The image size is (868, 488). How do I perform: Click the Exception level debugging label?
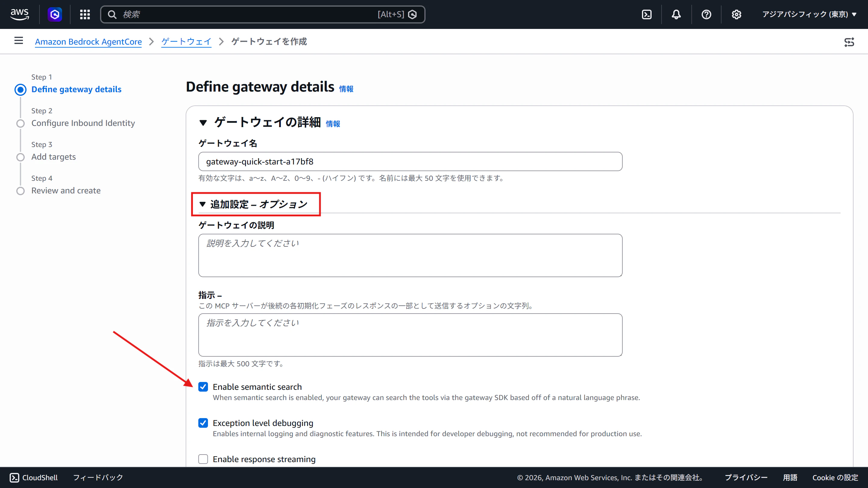click(263, 423)
